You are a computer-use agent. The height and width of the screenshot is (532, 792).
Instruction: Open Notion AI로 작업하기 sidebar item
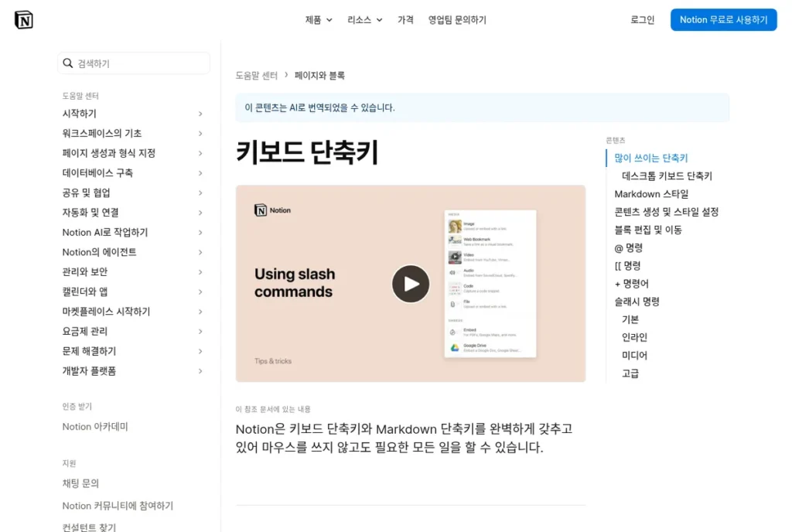point(105,232)
